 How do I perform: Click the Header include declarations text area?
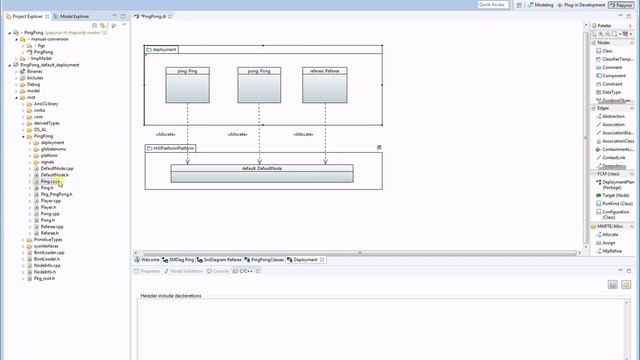point(382,329)
